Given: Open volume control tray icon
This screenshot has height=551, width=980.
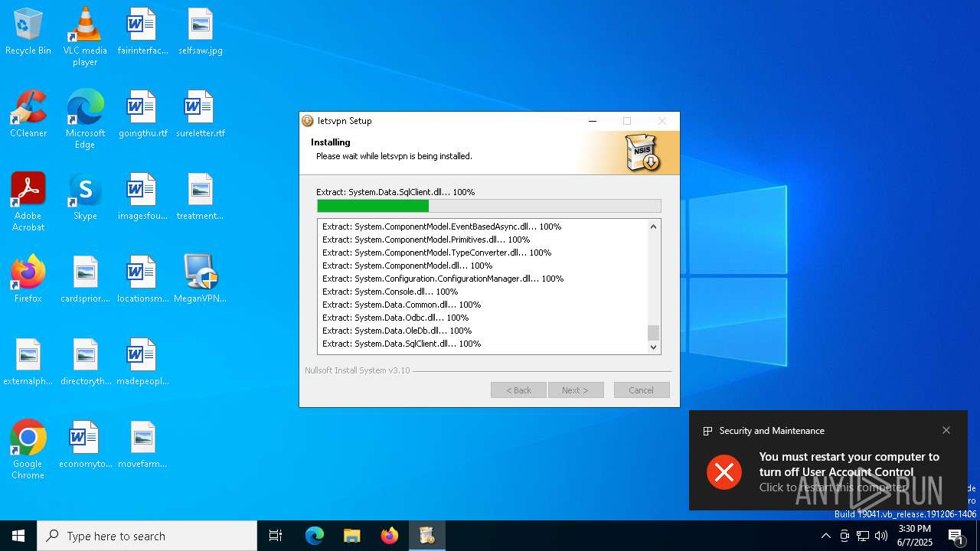Looking at the screenshot, I should click(881, 536).
